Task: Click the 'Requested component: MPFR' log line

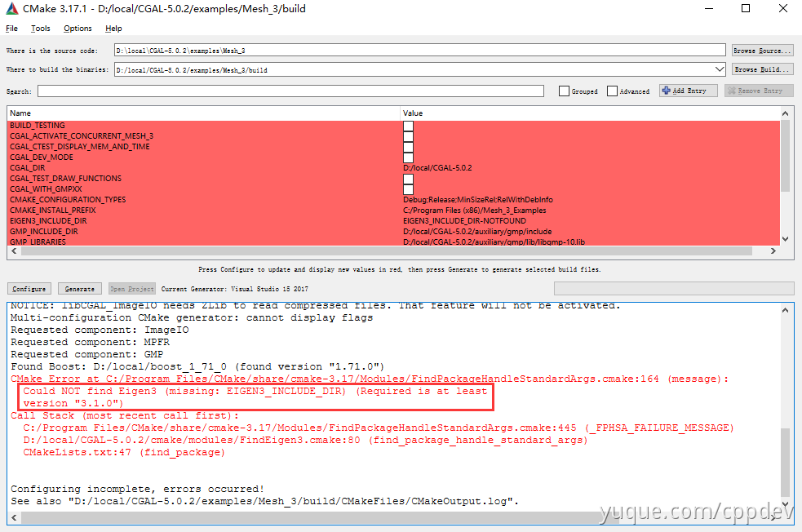Action: click(90, 342)
